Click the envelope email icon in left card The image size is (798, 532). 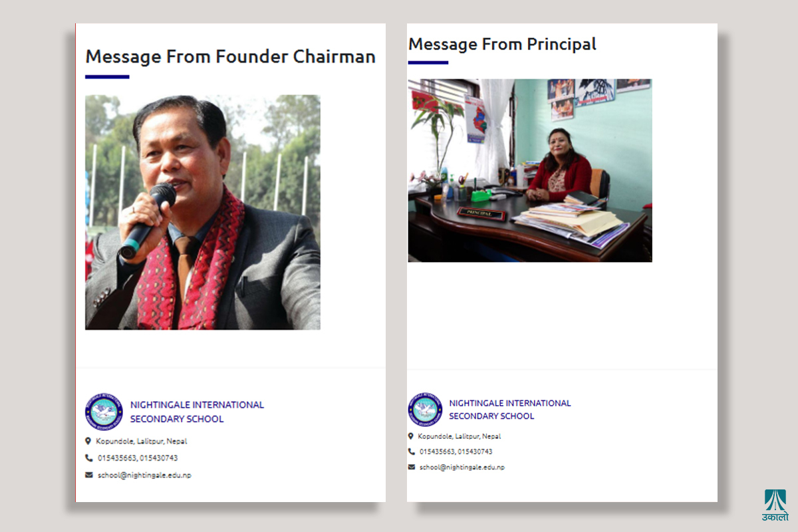[x=89, y=475]
